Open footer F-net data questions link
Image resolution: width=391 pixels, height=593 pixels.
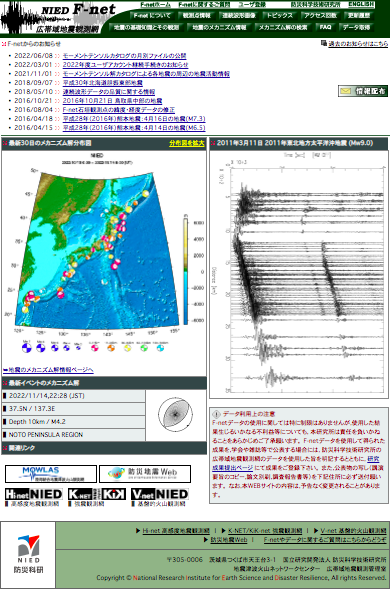point(325,540)
